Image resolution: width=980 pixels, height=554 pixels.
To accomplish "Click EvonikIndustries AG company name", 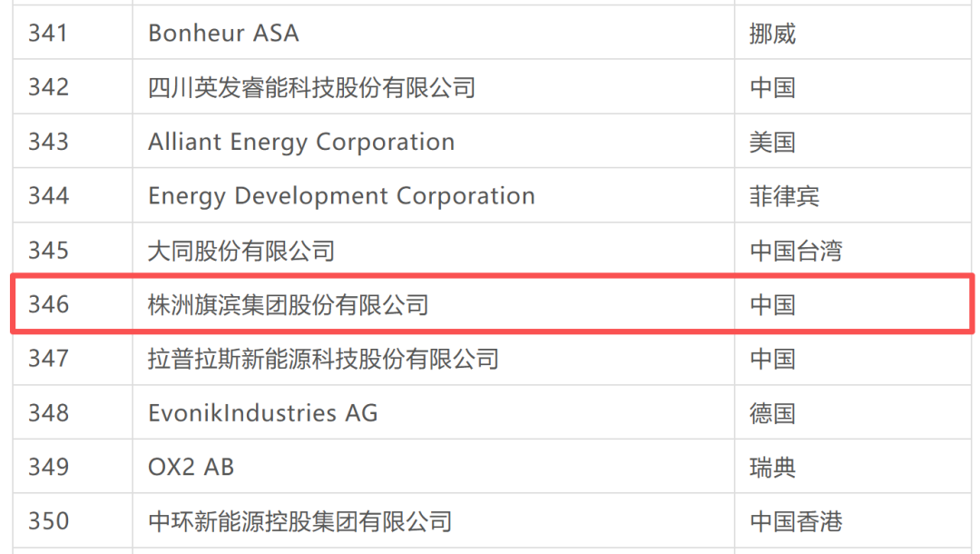I will 262,413.
